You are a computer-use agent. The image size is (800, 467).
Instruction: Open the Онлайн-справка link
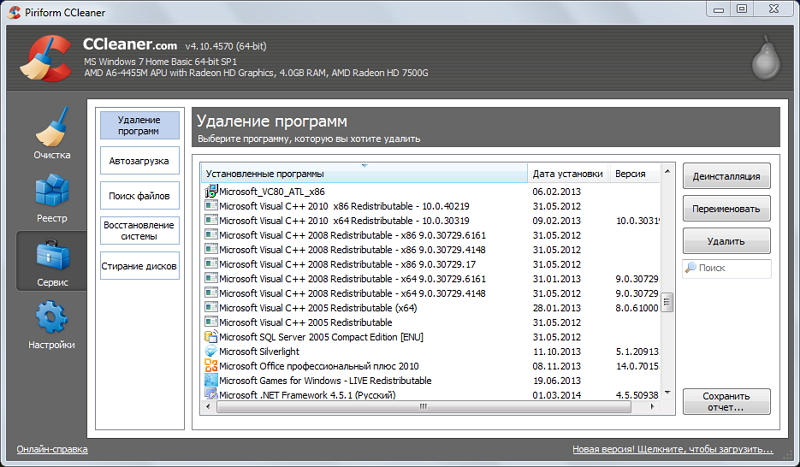(x=52, y=450)
